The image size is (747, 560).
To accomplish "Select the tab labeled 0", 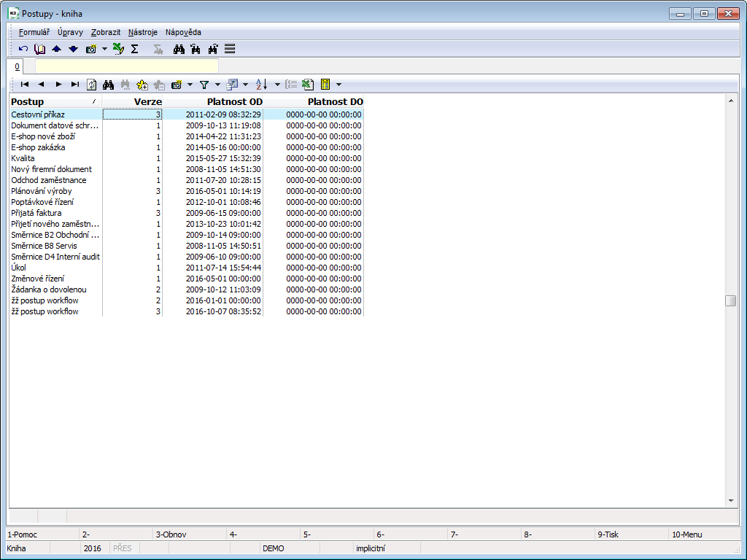I will 17,66.
